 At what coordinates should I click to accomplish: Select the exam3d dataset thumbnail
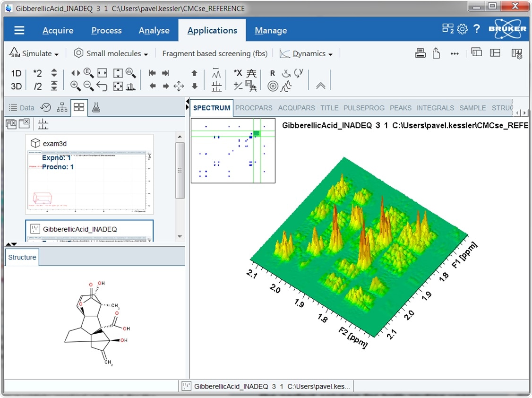[89, 175]
